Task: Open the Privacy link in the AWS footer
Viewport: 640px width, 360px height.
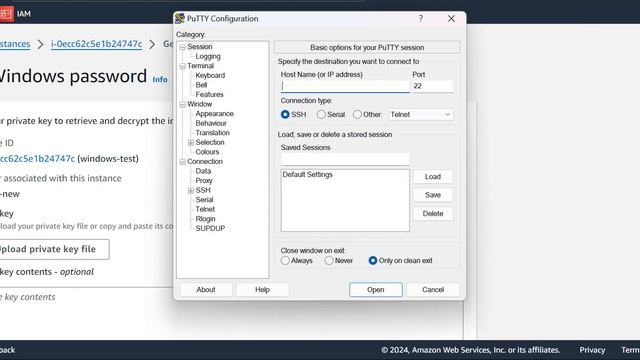Action: pyautogui.click(x=592, y=350)
